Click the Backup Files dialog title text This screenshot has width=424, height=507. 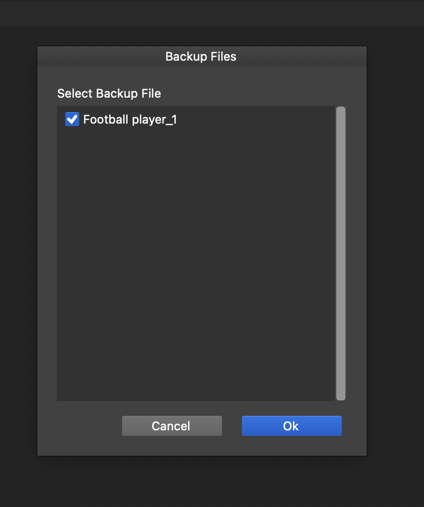point(201,56)
